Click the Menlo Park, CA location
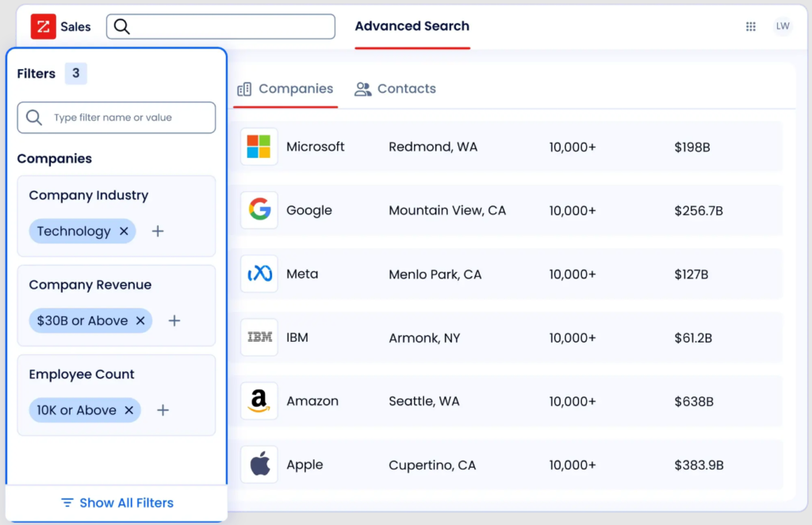Image resolution: width=812 pixels, height=525 pixels. click(x=435, y=274)
